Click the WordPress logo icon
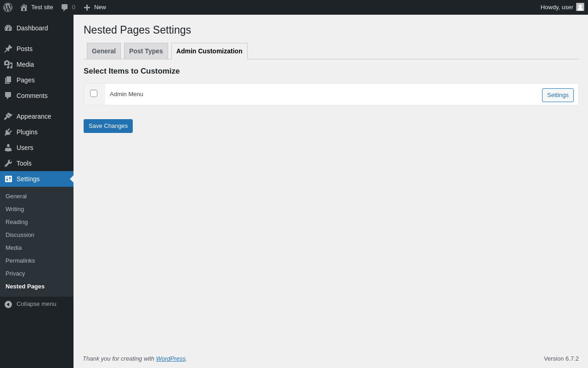This screenshot has height=368, width=588. tap(8, 7)
